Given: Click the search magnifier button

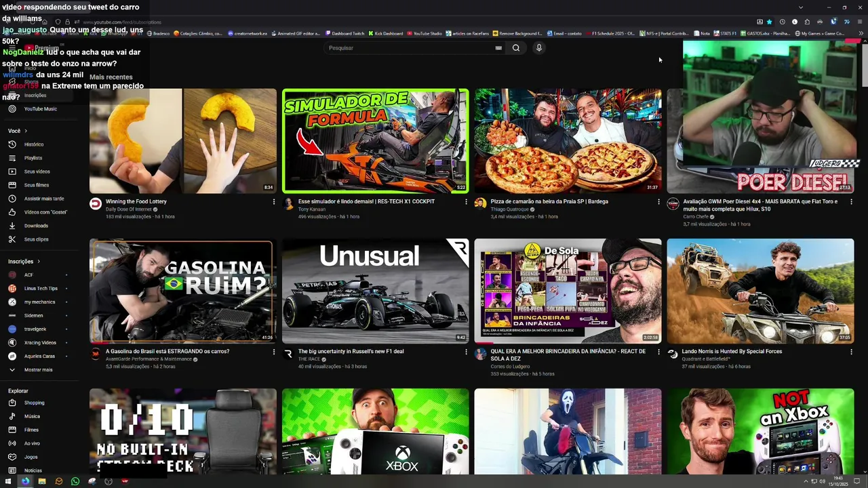Looking at the screenshot, I should [x=516, y=48].
